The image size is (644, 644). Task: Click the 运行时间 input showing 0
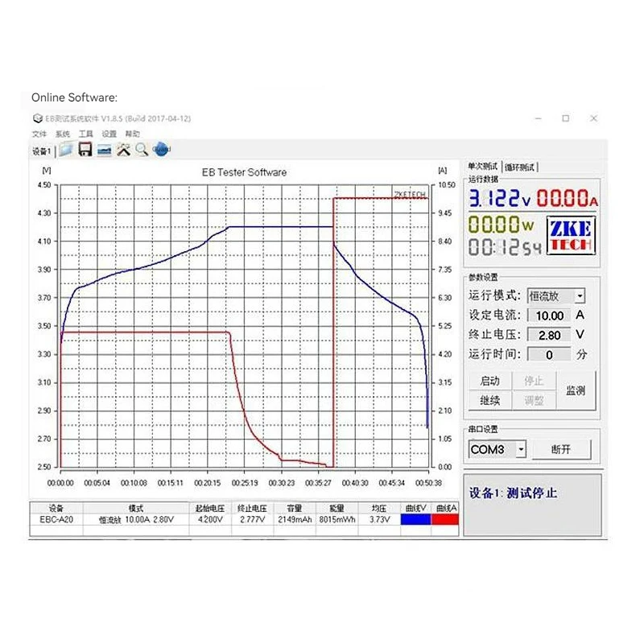(x=549, y=354)
